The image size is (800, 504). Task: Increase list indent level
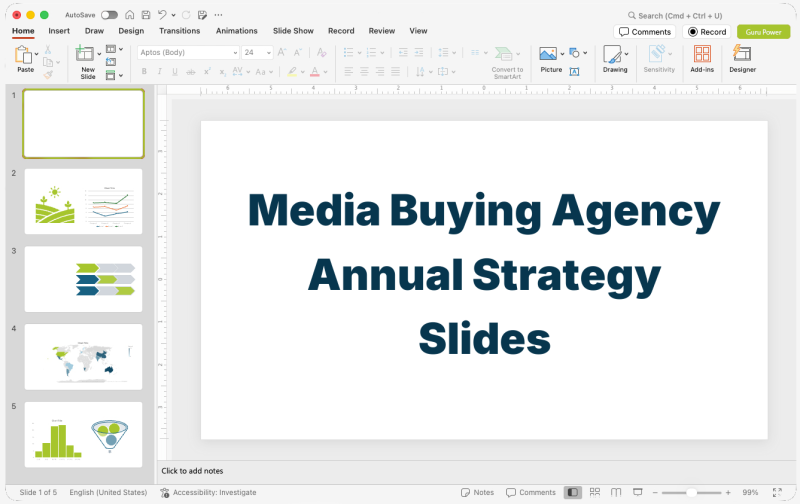tap(419, 52)
